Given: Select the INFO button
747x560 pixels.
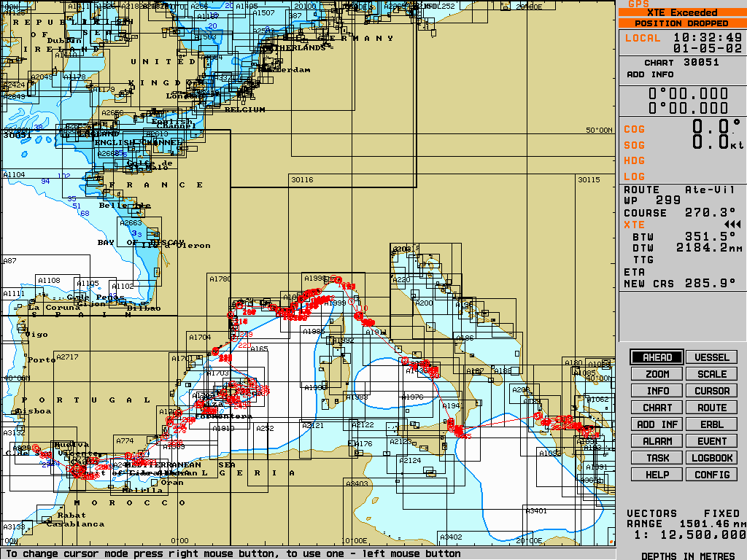Looking at the screenshot, I should tap(657, 391).
